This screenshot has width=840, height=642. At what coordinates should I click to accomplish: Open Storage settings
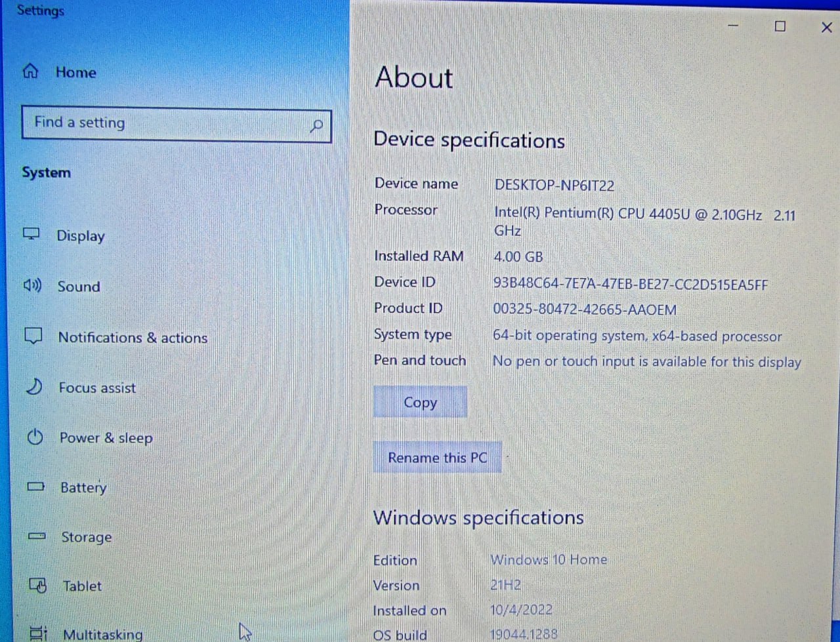tap(87, 537)
